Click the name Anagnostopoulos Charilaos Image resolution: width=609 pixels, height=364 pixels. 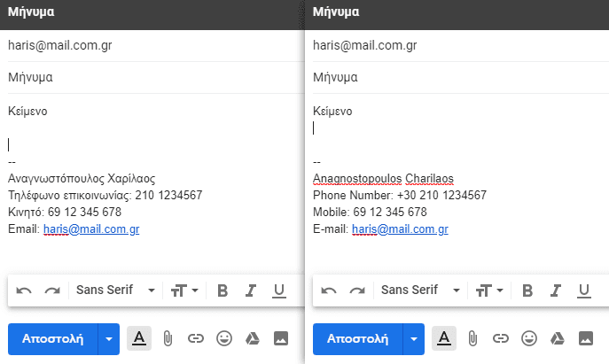pyautogui.click(x=383, y=179)
